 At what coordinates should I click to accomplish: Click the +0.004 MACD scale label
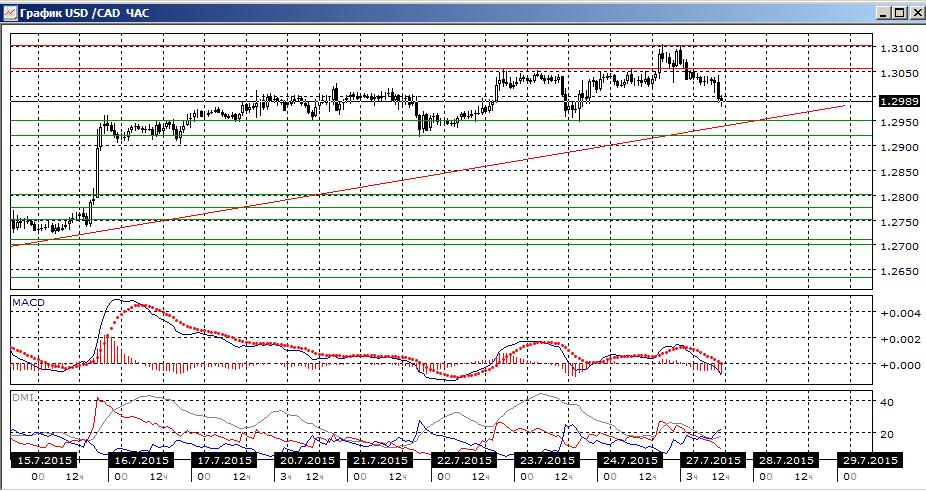pos(899,313)
